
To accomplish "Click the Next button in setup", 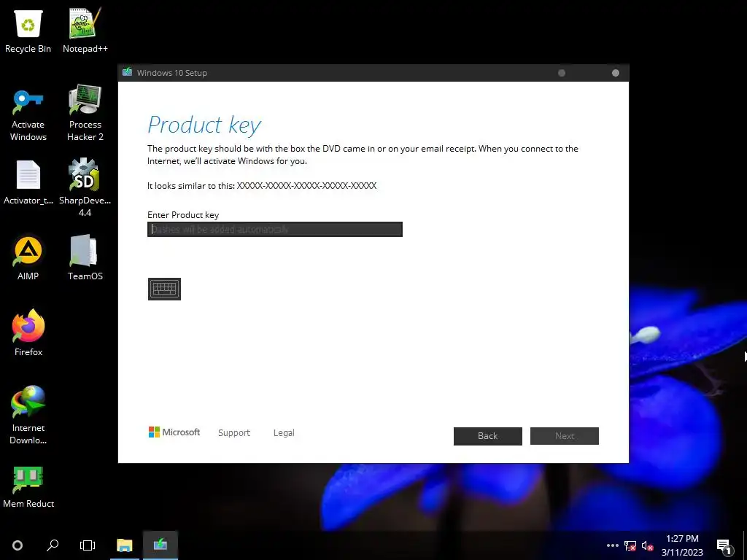I will pos(565,436).
